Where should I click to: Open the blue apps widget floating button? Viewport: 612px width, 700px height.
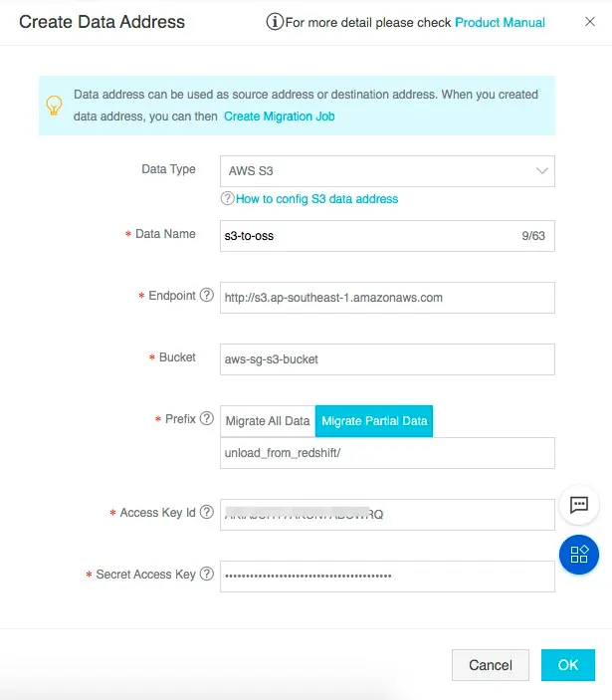(x=579, y=555)
